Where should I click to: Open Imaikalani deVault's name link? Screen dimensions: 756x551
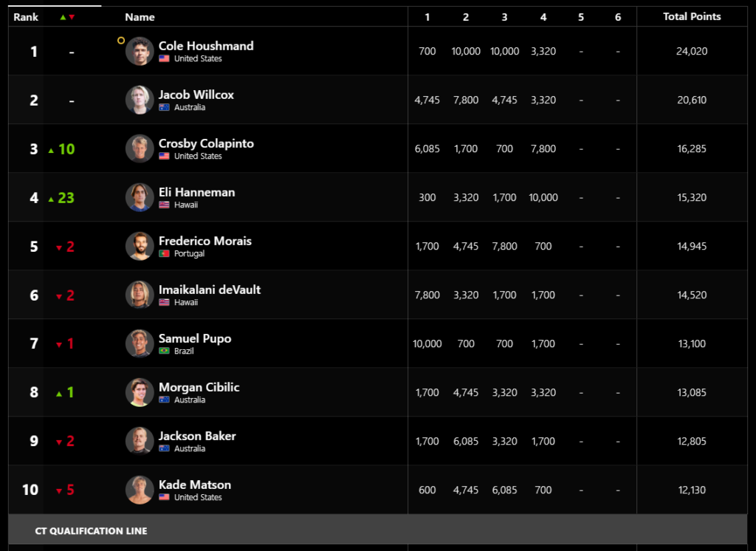point(210,290)
